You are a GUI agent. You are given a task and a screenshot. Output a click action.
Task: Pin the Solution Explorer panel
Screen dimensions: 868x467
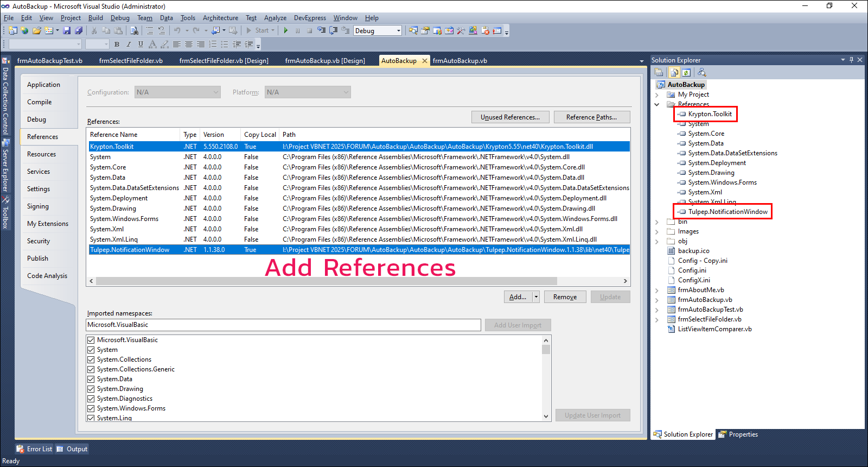pos(851,60)
